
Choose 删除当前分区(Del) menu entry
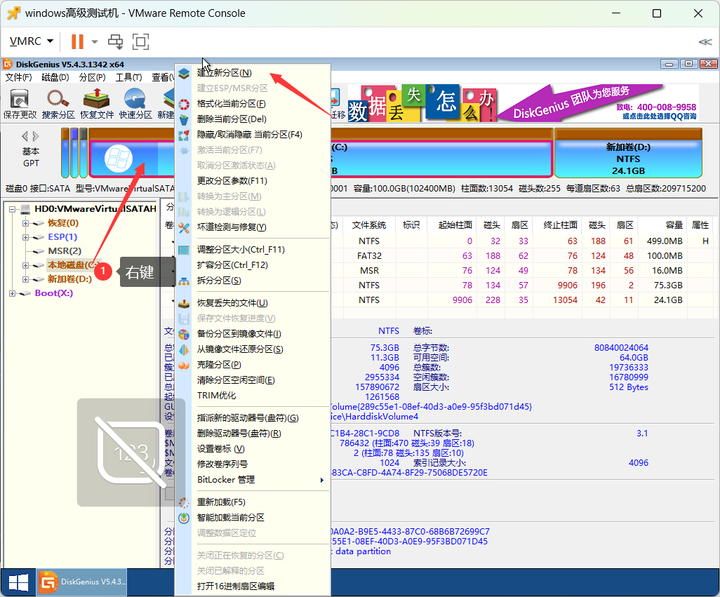click(x=253, y=119)
